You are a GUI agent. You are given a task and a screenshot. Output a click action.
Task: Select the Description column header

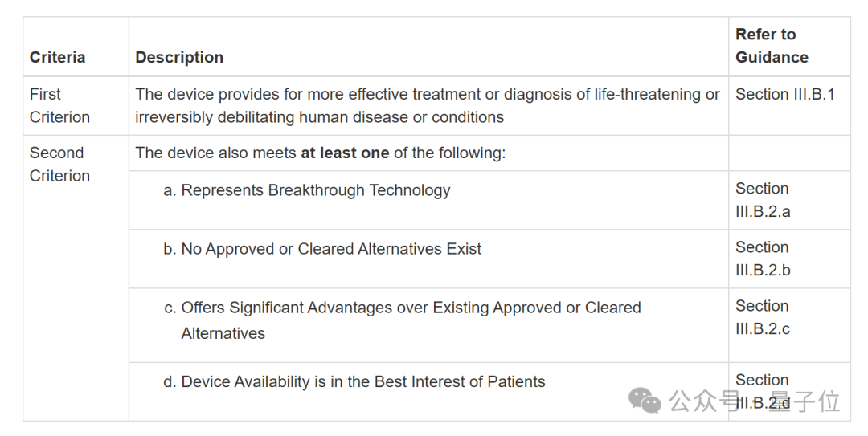point(179,58)
